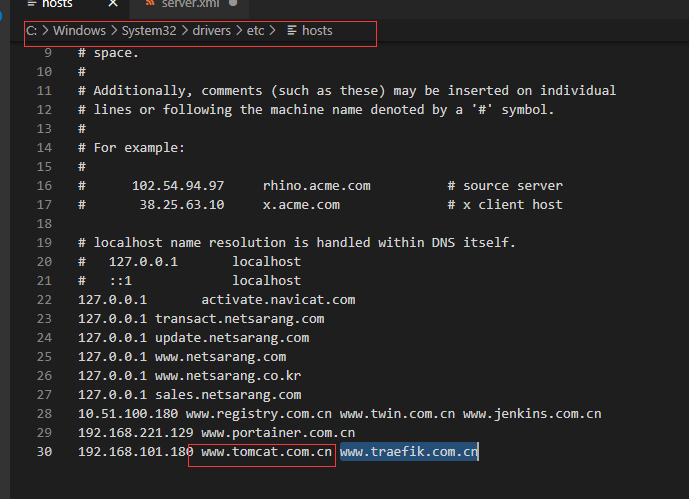Click www.registry.com.cn hostname

(259, 414)
